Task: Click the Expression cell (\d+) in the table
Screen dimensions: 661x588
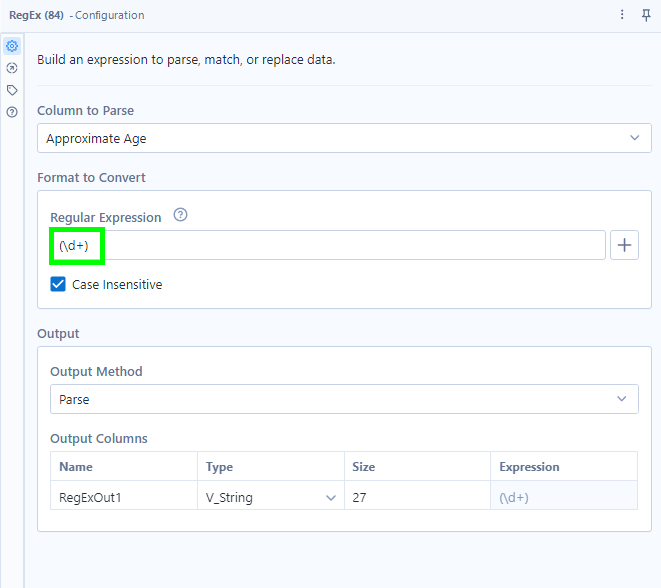Action: tap(564, 497)
